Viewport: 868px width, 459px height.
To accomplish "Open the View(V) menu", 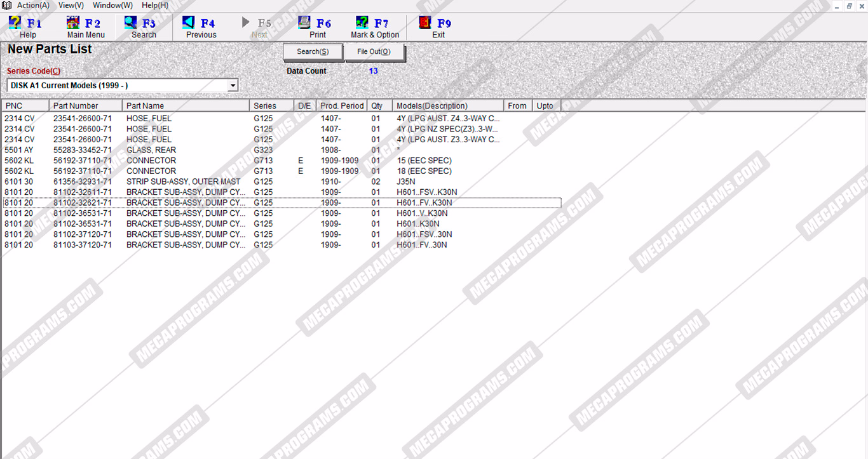I will (71, 5).
